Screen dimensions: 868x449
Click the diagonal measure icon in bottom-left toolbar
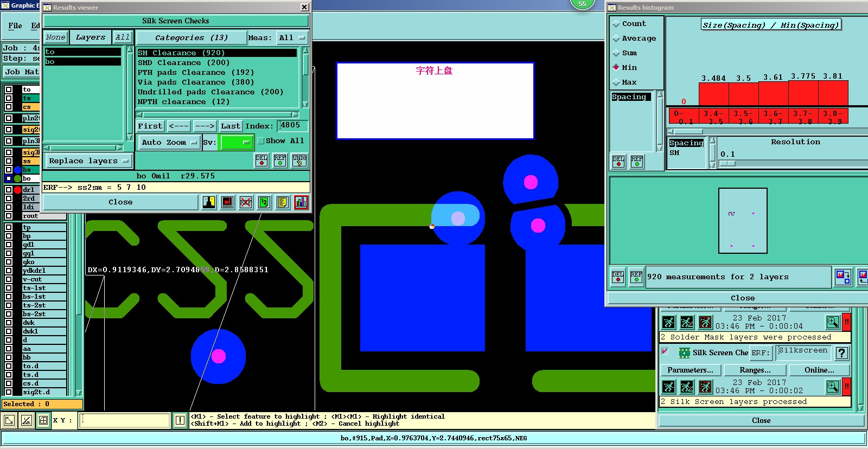pyautogui.click(x=27, y=420)
